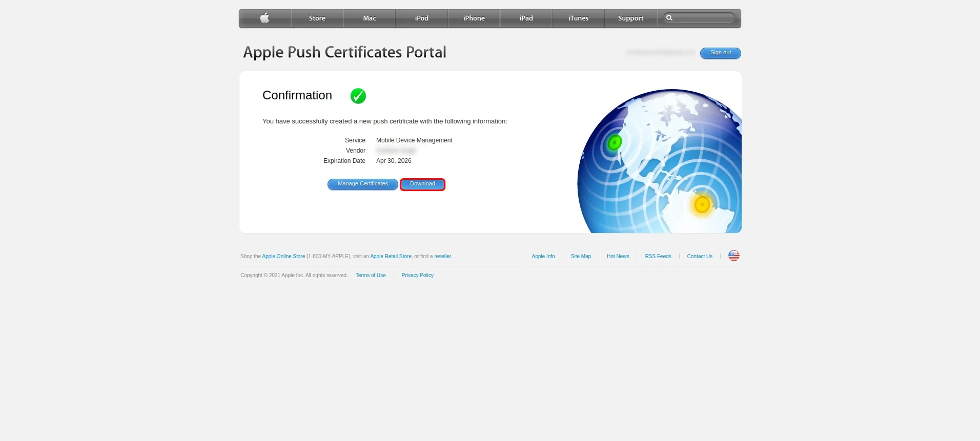
Task: Select iPad in the top navigation
Action: [526, 18]
